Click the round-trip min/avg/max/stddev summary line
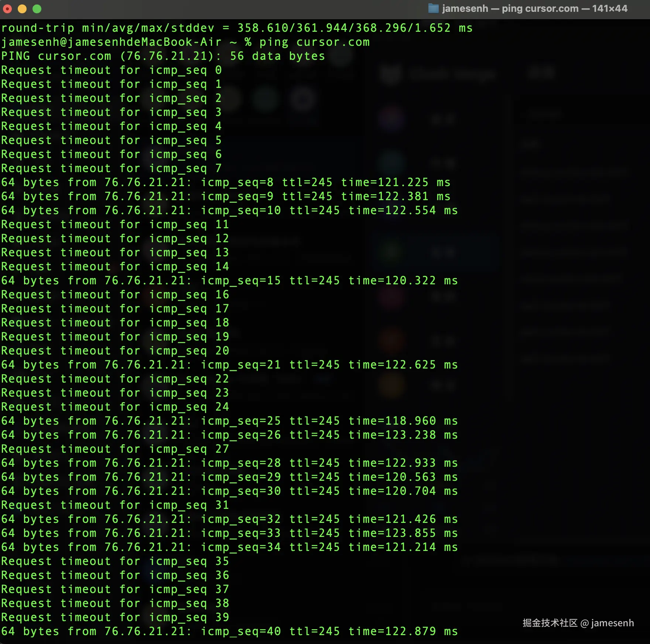 point(236,28)
